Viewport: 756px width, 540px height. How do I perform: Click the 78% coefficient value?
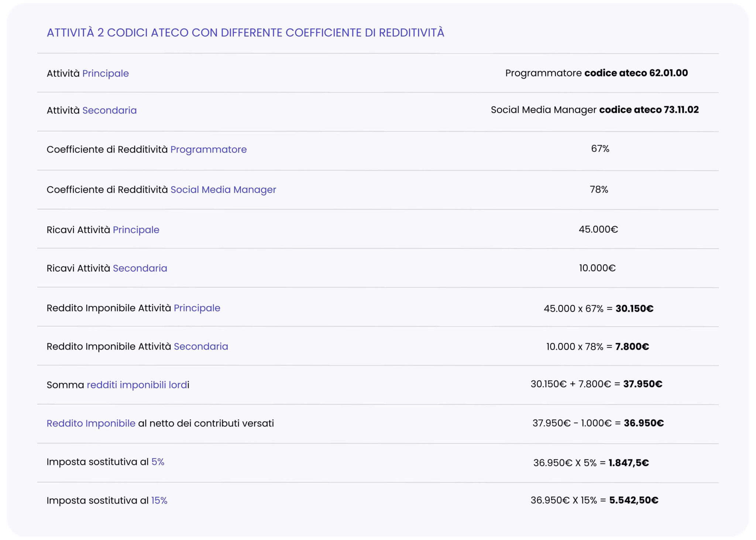(x=599, y=190)
